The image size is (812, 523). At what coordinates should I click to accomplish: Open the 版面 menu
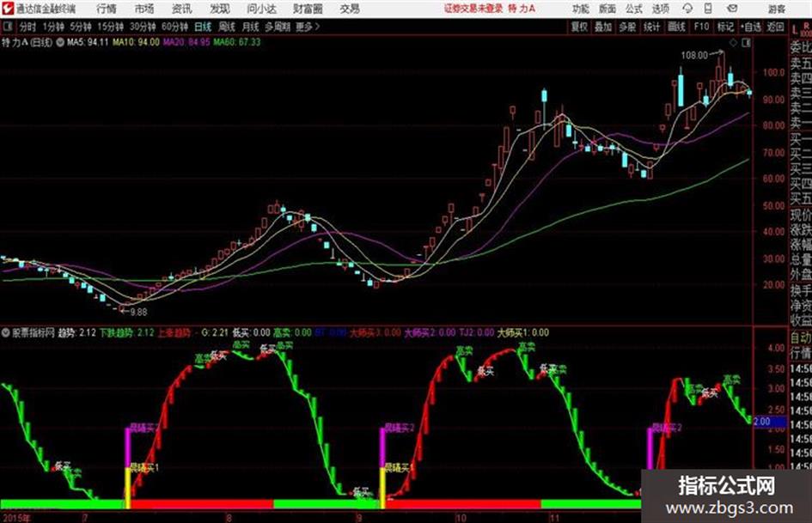click(607, 9)
